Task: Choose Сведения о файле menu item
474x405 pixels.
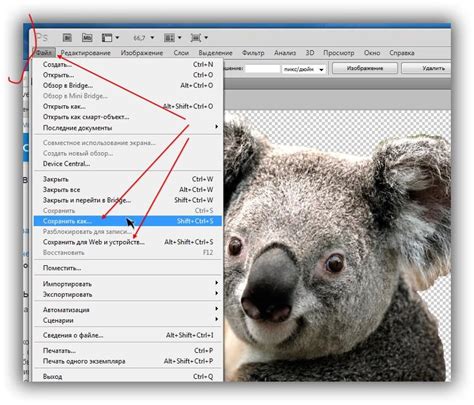Action: click(128, 335)
